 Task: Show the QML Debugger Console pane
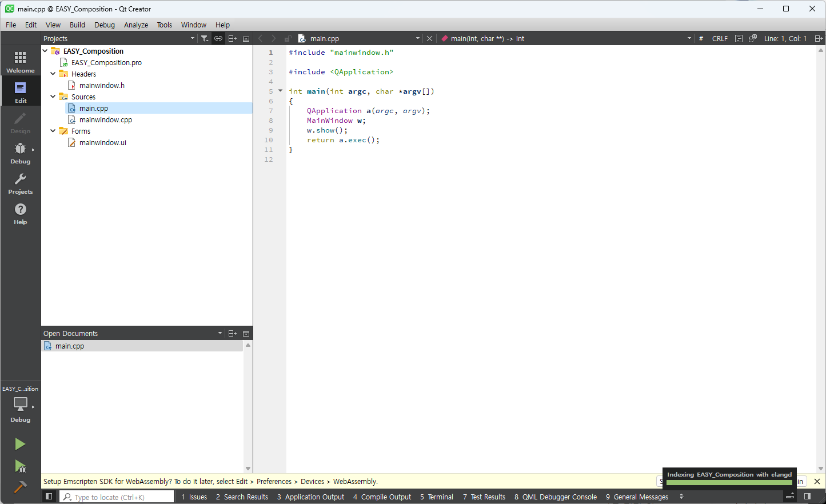pyautogui.click(x=556, y=497)
